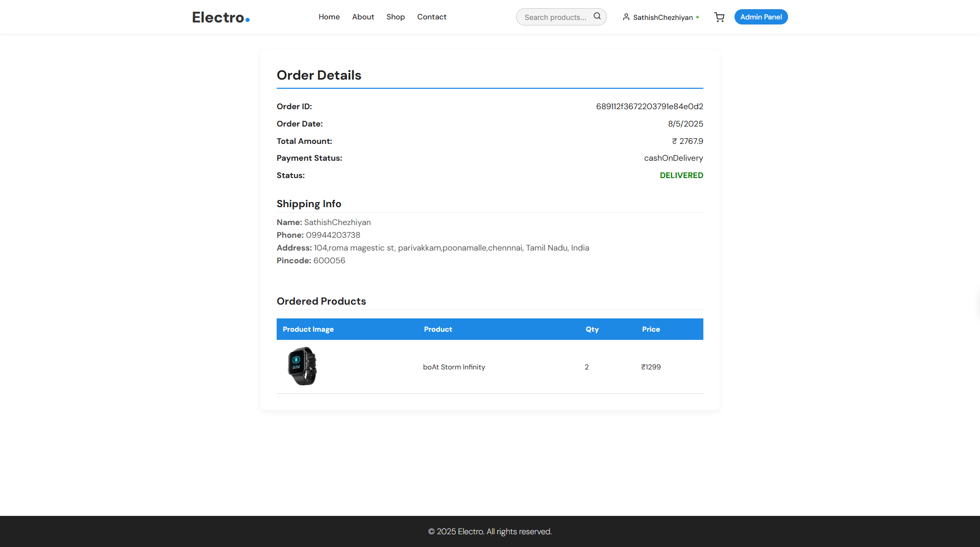Open the Contact page
The height and width of the screenshot is (547, 980).
pyautogui.click(x=431, y=17)
